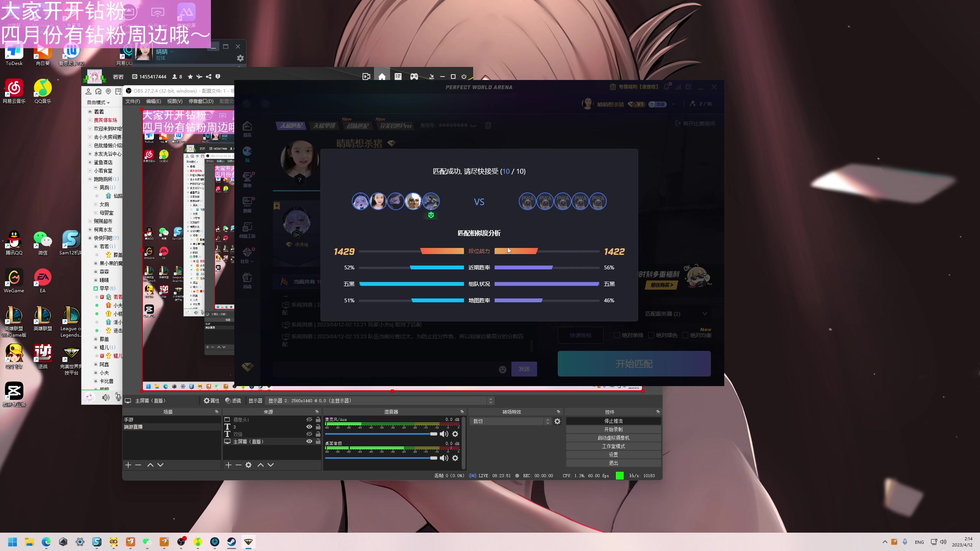The width and height of the screenshot is (980, 551).
Task: Click the YY favorite star icon
Action: coord(190,77)
